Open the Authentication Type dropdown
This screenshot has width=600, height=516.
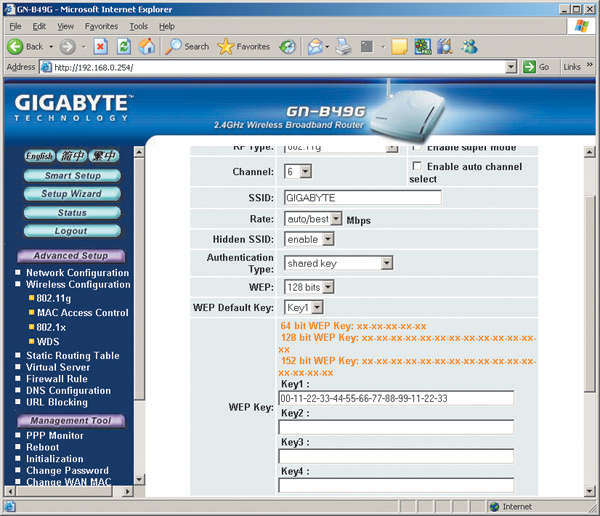tap(387, 263)
